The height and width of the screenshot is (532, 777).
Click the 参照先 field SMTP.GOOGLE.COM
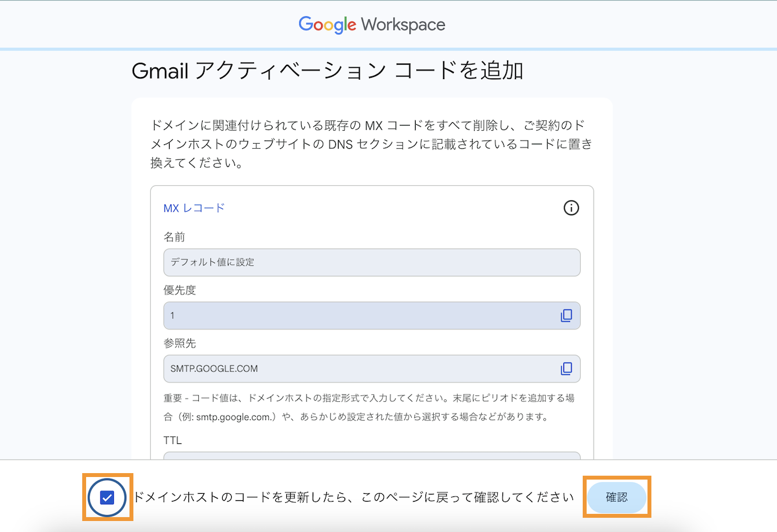pos(372,369)
